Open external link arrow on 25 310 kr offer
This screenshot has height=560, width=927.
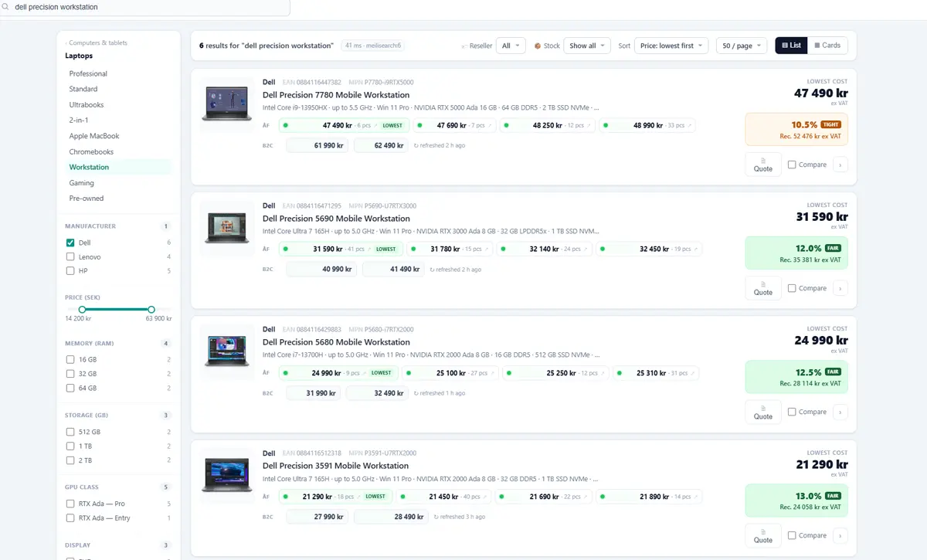pyautogui.click(x=692, y=373)
